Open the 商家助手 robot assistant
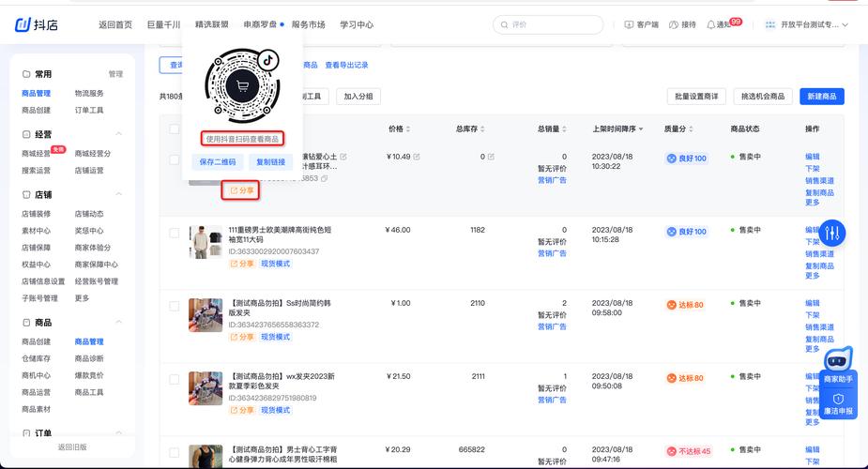This screenshot has height=469, width=868. pos(837,360)
